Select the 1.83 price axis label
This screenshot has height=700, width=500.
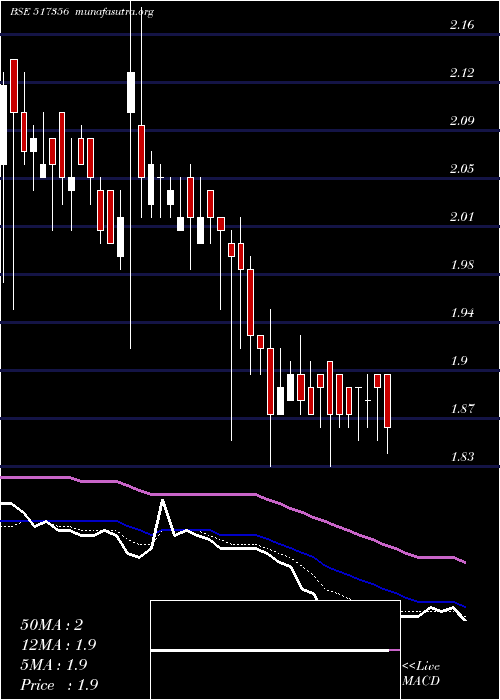[x=462, y=457]
